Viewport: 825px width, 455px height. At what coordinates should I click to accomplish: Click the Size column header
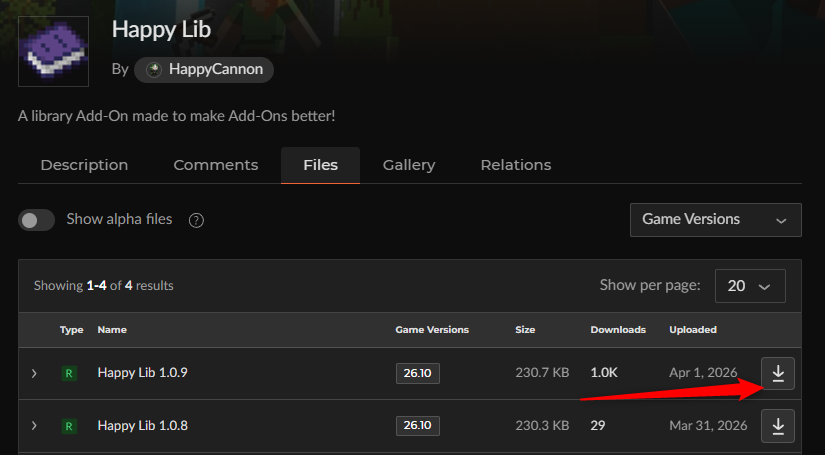coord(525,330)
